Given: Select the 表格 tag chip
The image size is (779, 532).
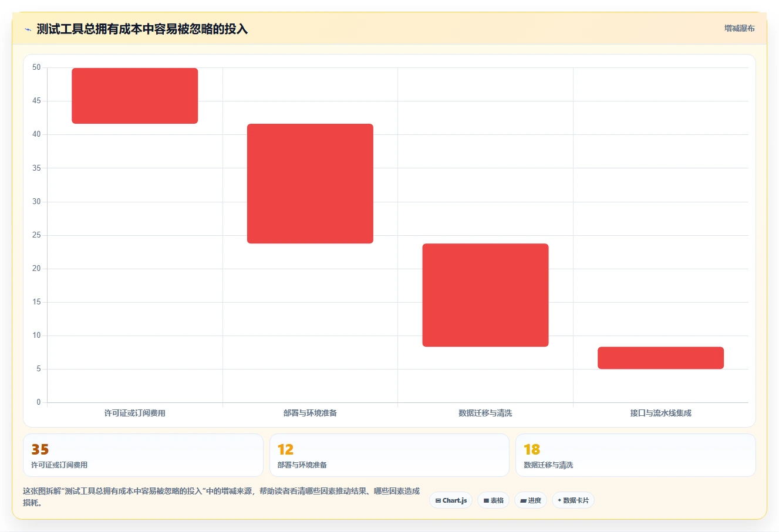Looking at the screenshot, I should pyautogui.click(x=493, y=500).
